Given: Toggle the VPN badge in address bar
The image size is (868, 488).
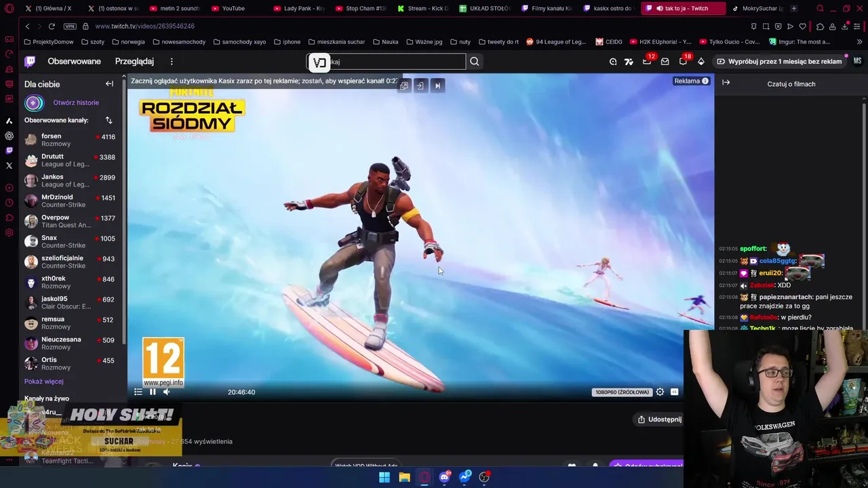Looking at the screenshot, I should tap(70, 26).
